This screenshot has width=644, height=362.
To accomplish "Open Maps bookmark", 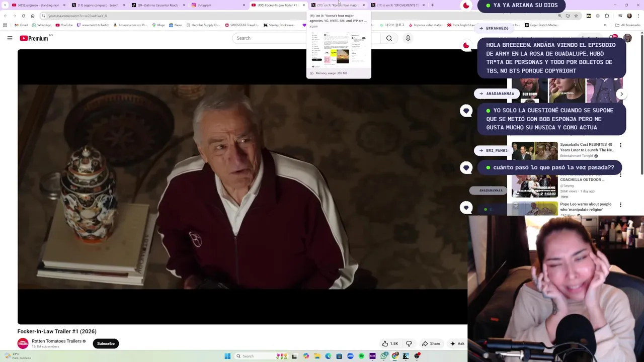I will click(158, 25).
